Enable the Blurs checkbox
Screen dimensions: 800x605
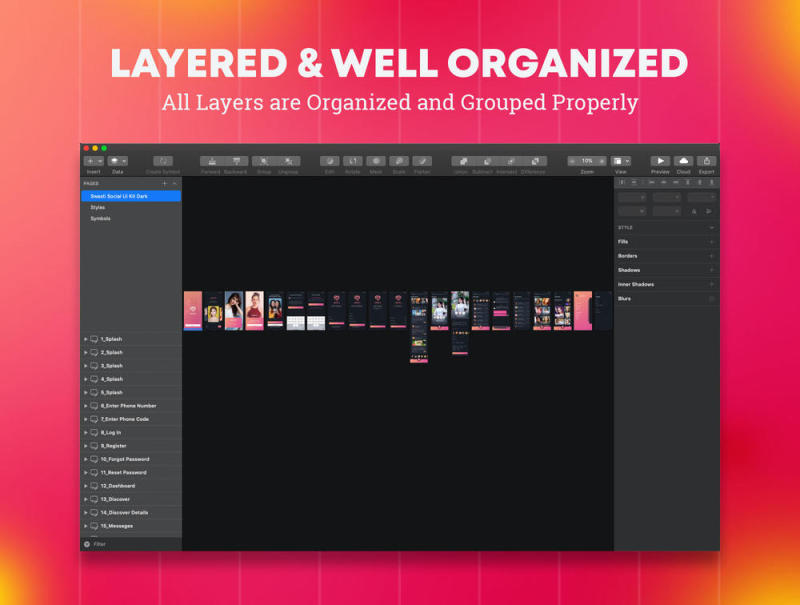[x=712, y=299]
